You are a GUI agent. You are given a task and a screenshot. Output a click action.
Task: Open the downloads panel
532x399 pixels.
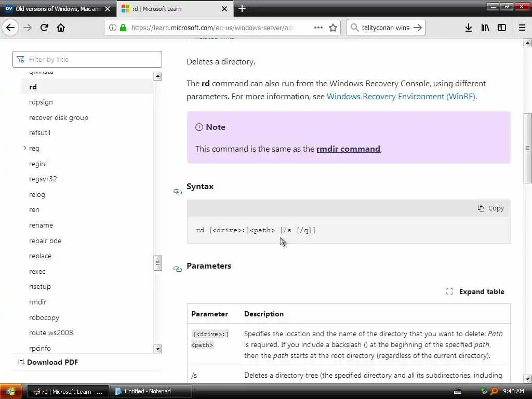pyautogui.click(x=469, y=28)
